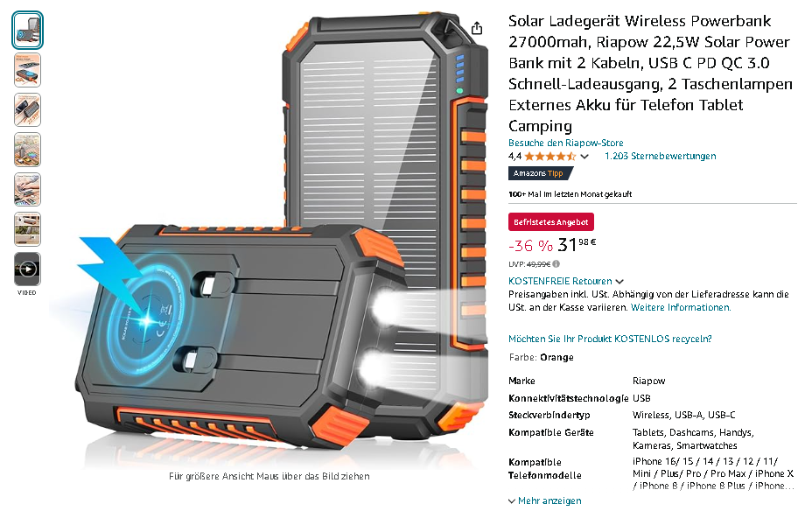Viewport: 812px width, 511px height.
Task: Click the share icon above product image
Action: tap(476, 28)
